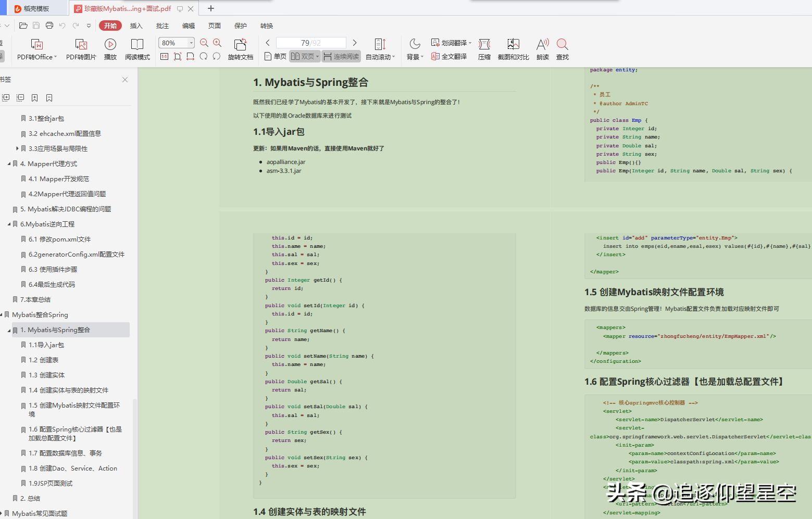Click the Redo arrow icon
The image size is (812, 519).
76,26
